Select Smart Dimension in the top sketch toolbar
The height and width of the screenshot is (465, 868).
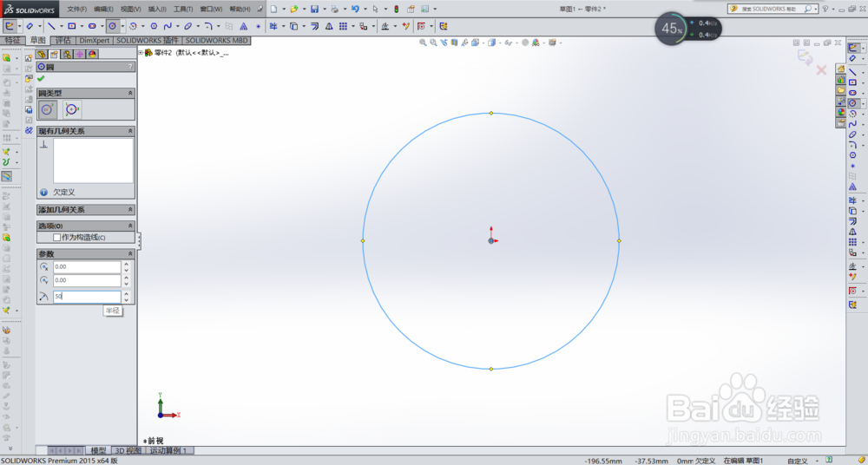30,26
